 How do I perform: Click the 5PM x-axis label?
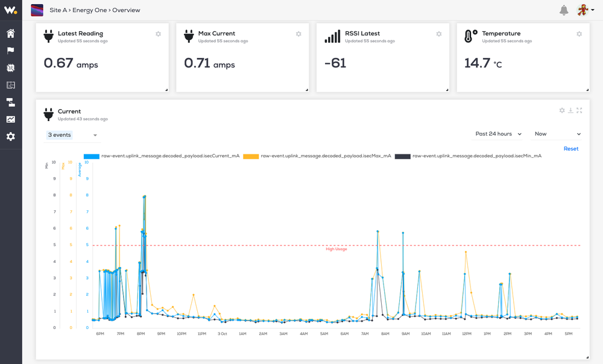point(569,334)
